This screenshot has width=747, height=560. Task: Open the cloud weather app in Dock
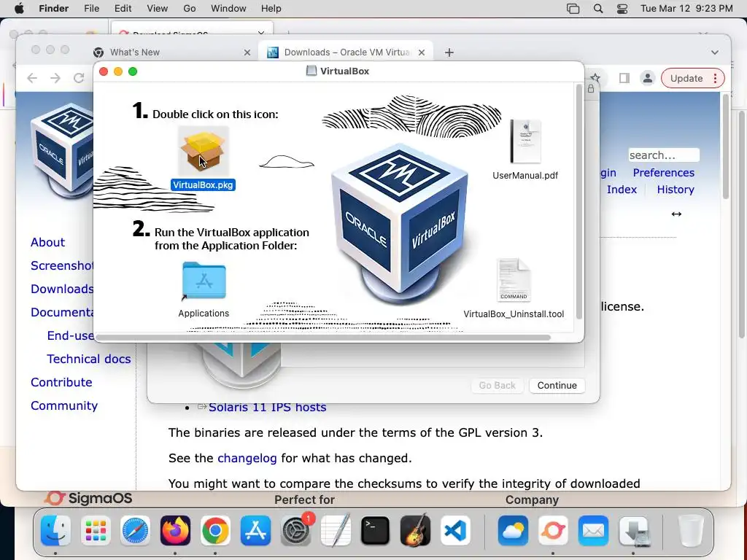point(513,531)
